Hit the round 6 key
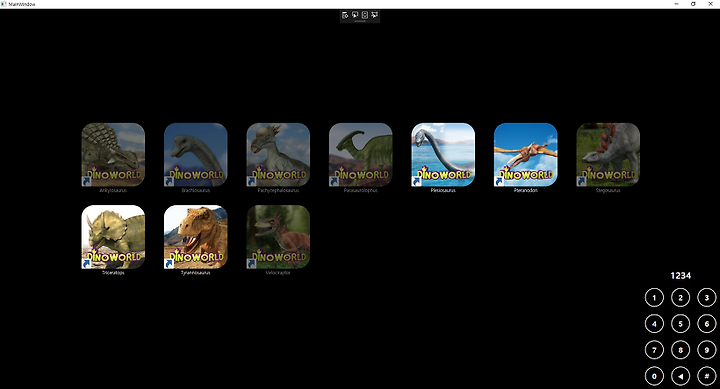This screenshot has width=720, height=389. click(x=707, y=324)
